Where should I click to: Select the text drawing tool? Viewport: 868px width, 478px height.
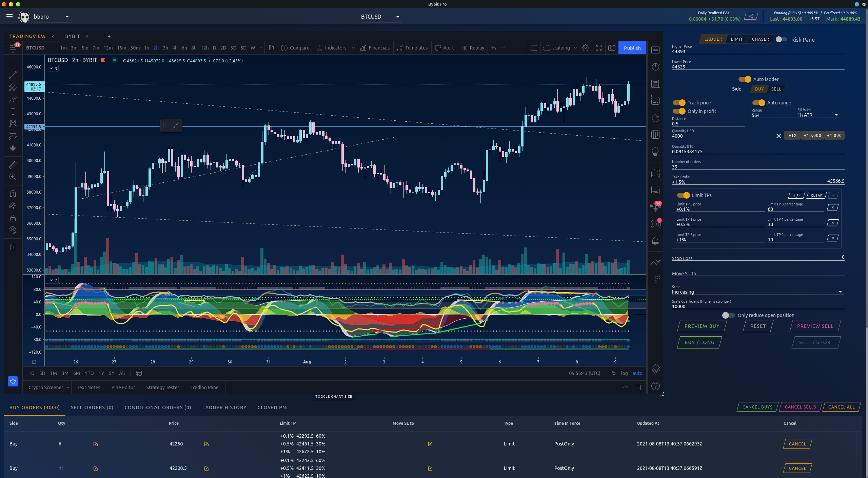(x=13, y=112)
